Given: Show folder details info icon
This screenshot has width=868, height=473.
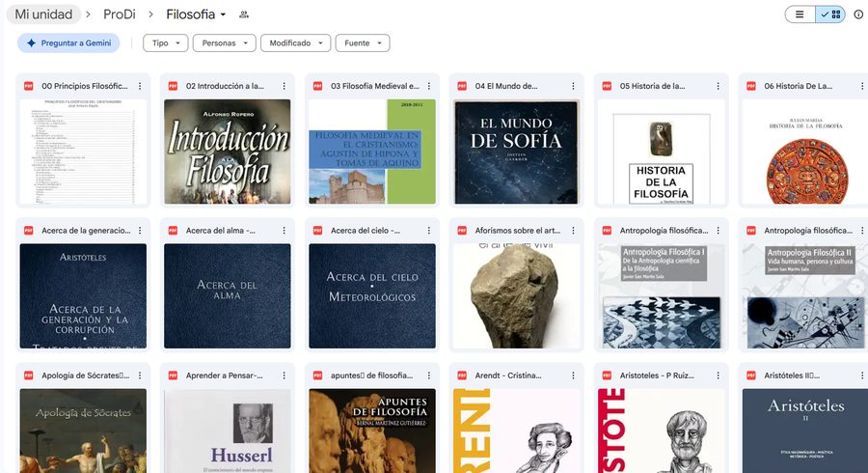Looking at the screenshot, I should 858,14.
